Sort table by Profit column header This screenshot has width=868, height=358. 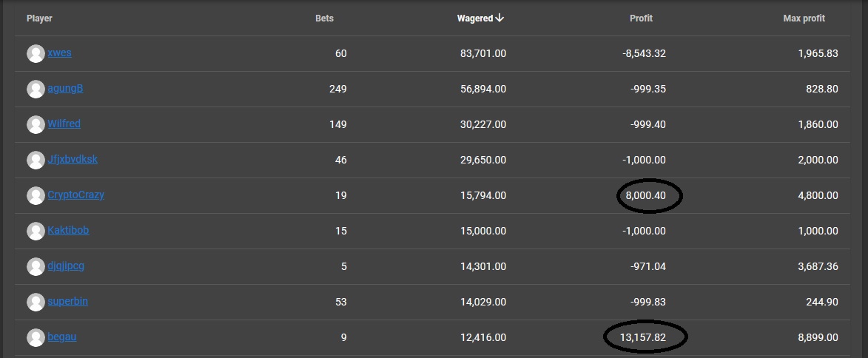coord(641,18)
